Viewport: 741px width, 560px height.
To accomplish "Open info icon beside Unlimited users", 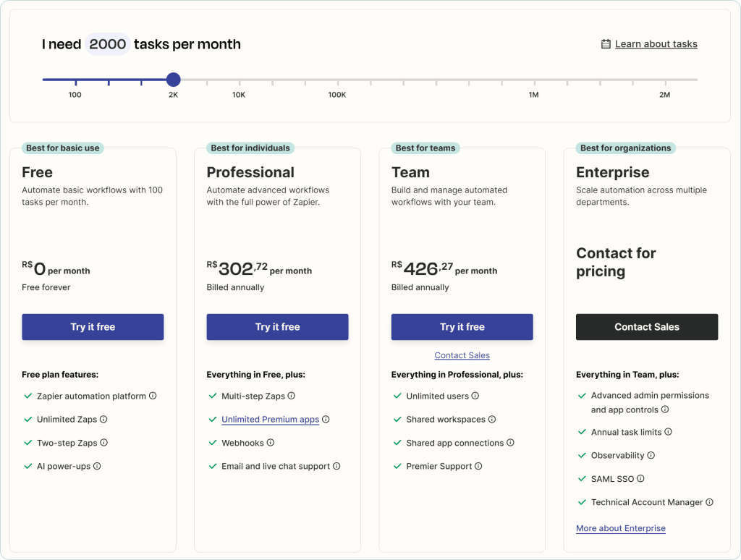I will tap(475, 396).
